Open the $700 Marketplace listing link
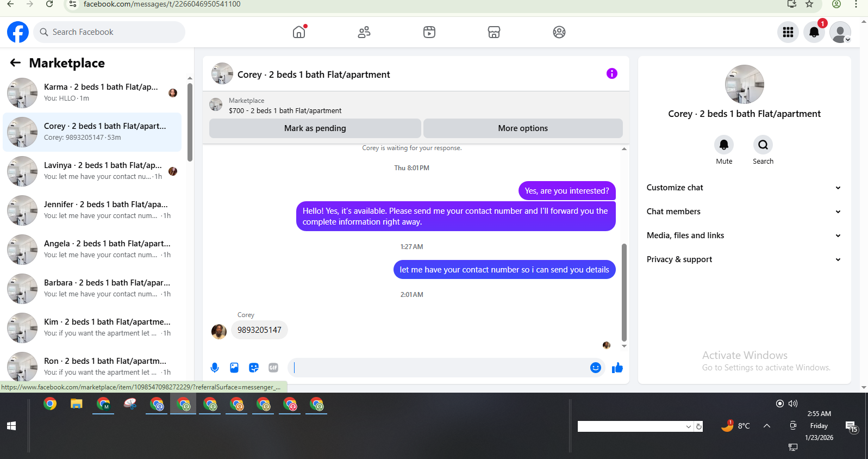Image resolution: width=868 pixels, height=459 pixels. pyautogui.click(x=285, y=110)
